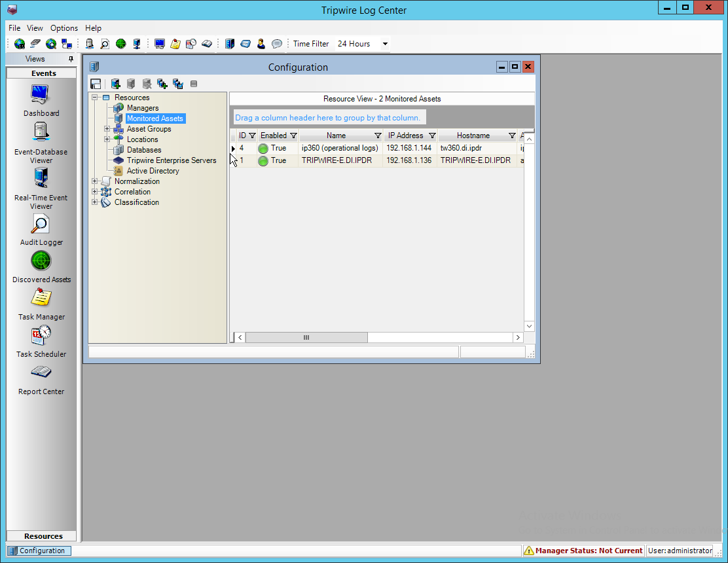Image resolution: width=728 pixels, height=563 pixels.
Task: Click the blue card icon in toolbar
Action: [246, 44]
